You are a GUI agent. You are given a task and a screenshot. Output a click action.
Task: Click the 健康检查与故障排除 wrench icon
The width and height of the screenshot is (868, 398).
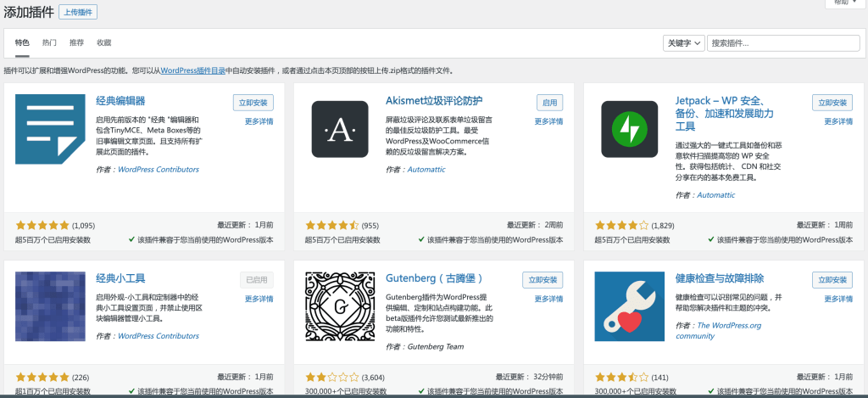[630, 306]
